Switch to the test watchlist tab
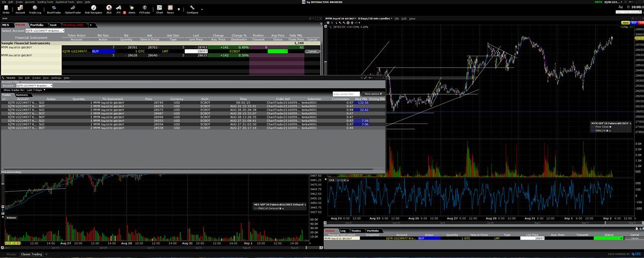The image size is (644, 258). tap(53, 25)
